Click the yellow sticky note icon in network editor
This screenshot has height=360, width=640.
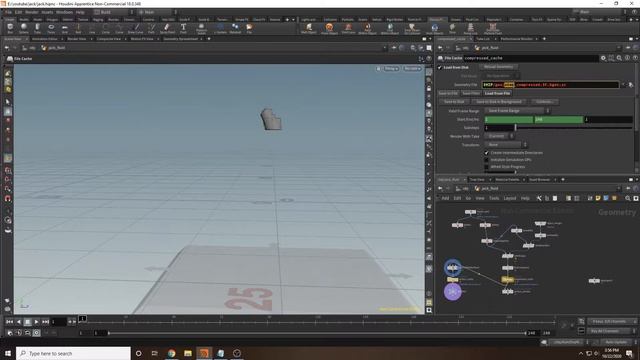[598, 198]
